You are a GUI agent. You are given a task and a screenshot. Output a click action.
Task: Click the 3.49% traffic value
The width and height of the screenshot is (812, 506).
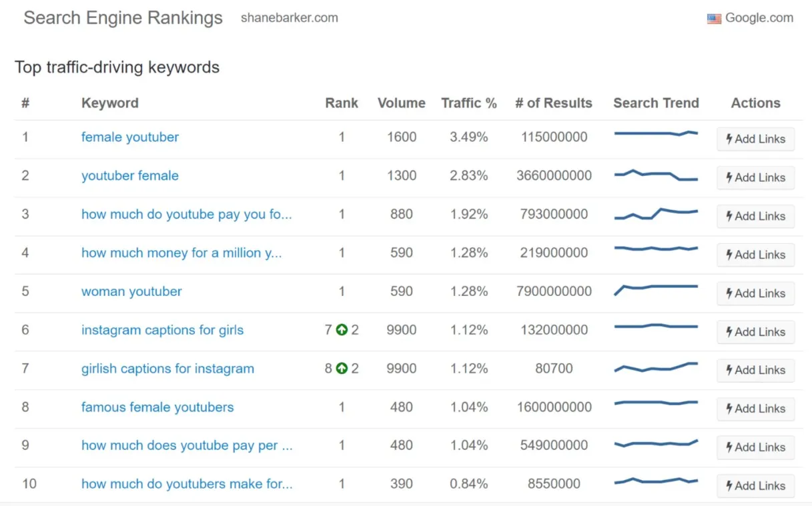[x=469, y=137]
